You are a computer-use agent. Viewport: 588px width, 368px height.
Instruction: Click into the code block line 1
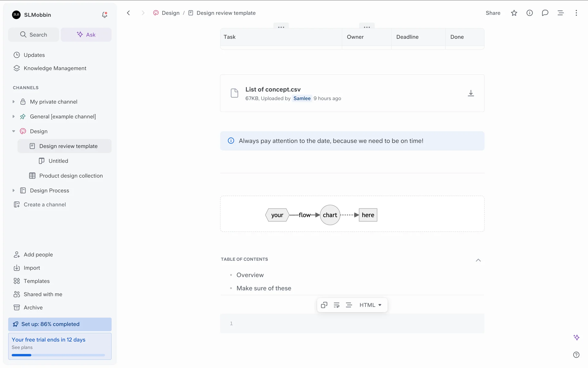click(x=352, y=324)
